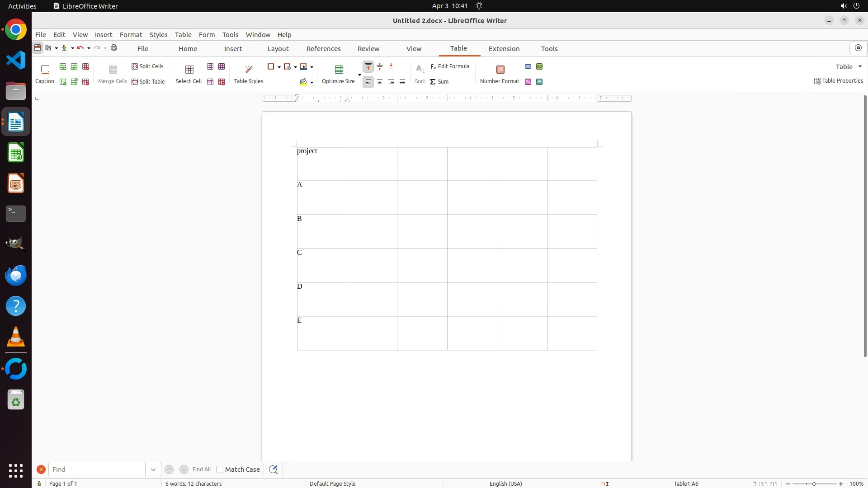Open the Number Format icon

(500, 70)
